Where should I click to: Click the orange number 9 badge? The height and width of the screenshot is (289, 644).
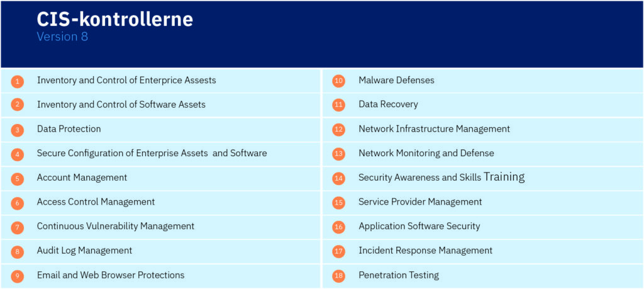[x=17, y=276]
